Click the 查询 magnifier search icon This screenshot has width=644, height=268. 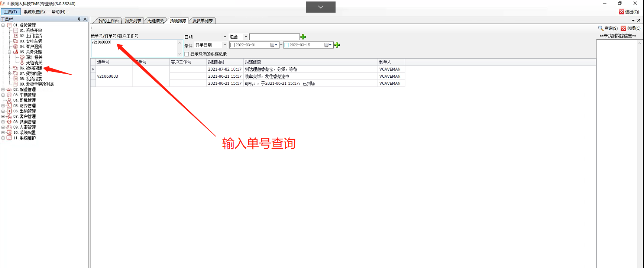[x=601, y=28]
